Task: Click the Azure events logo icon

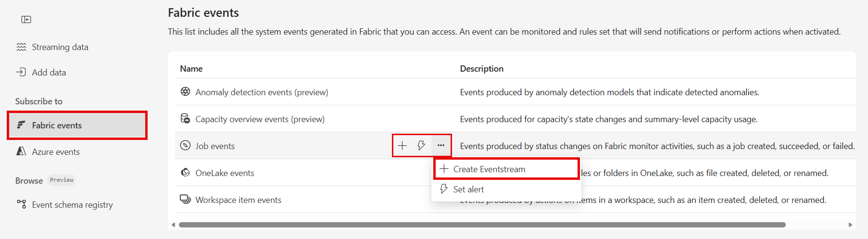Action: 21,151
